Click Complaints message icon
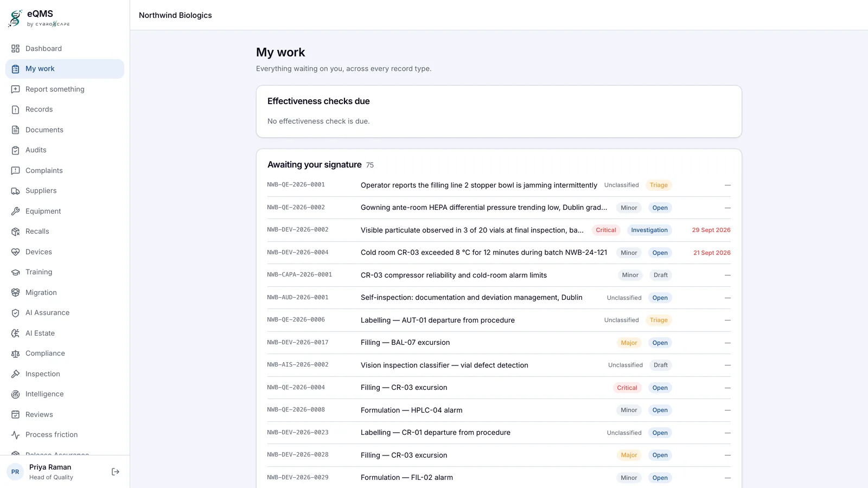Viewport: 868px width, 488px height. coord(15,170)
